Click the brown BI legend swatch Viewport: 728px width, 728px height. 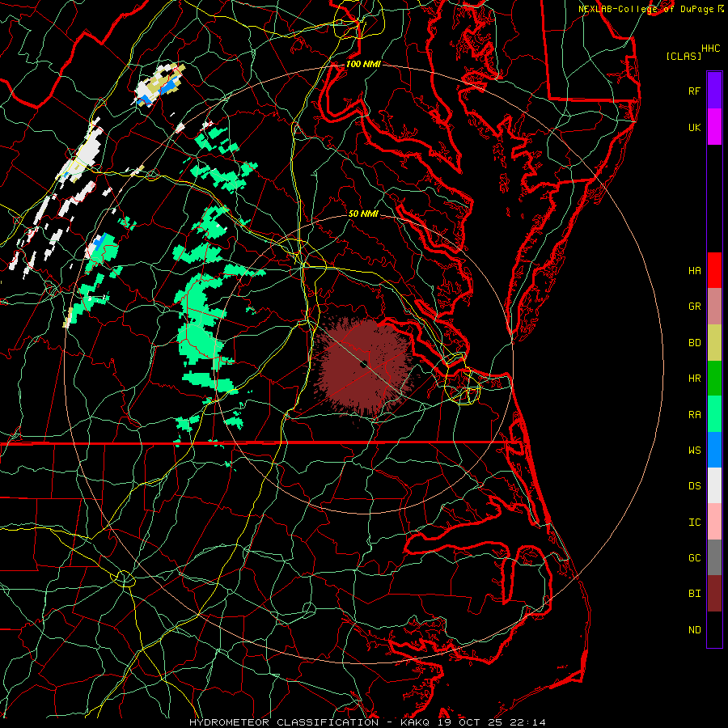tap(714, 594)
